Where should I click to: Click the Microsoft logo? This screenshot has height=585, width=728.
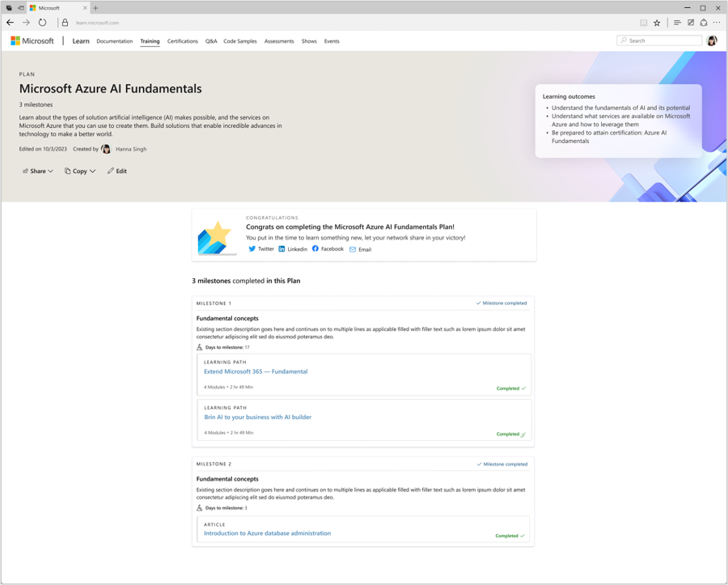click(32, 40)
